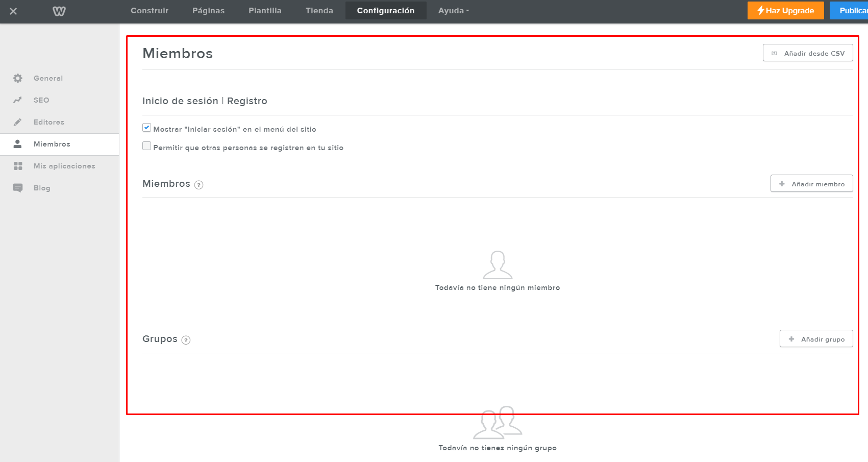This screenshot has height=462, width=868.
Task: Click the Publicar button
Action: coord(849,11)
